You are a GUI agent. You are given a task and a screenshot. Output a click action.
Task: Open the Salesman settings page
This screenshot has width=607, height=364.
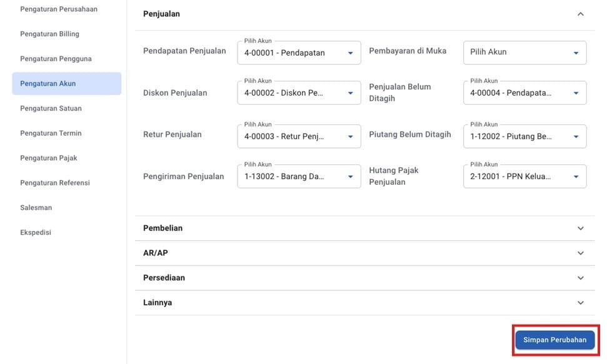click(x=36, y=207)
